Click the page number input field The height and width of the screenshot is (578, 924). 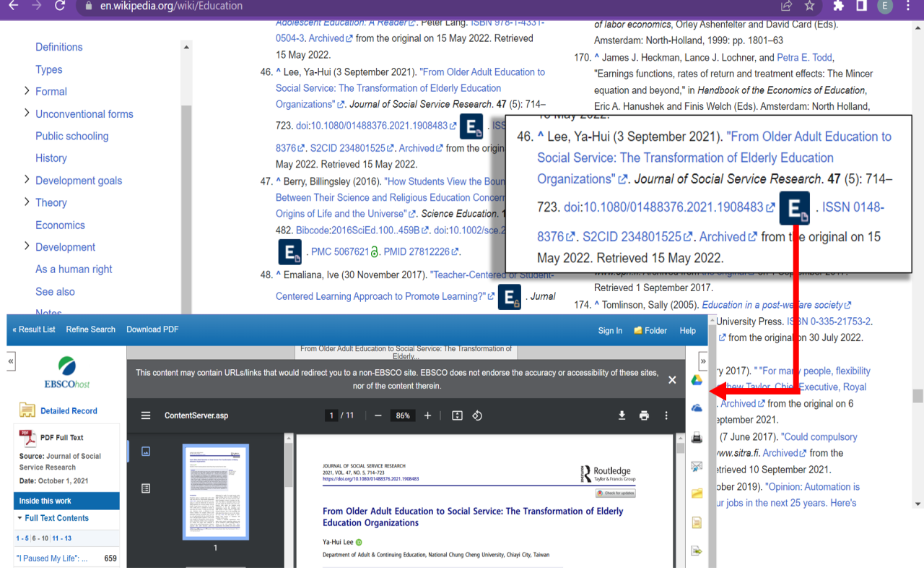click(x=331, y=415)
